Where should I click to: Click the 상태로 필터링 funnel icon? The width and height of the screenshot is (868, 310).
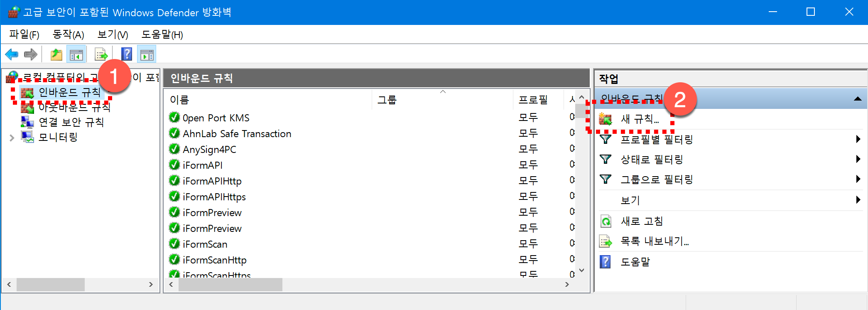[x=606, y=159]
